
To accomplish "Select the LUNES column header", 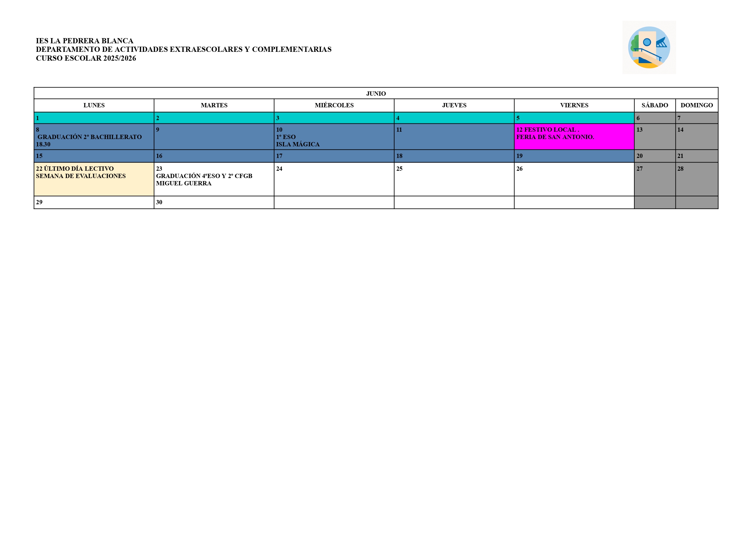I will [x=94, y=105].
